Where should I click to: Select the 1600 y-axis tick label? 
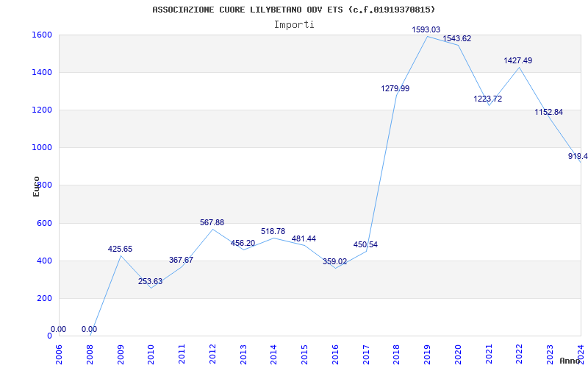[42, 35]
